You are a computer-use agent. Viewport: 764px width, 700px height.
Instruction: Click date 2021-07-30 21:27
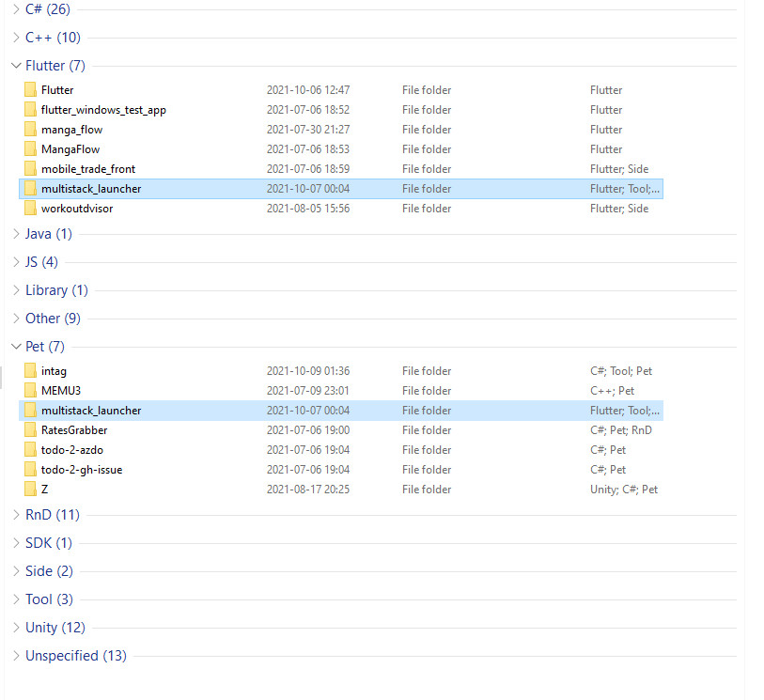(308, 130)
